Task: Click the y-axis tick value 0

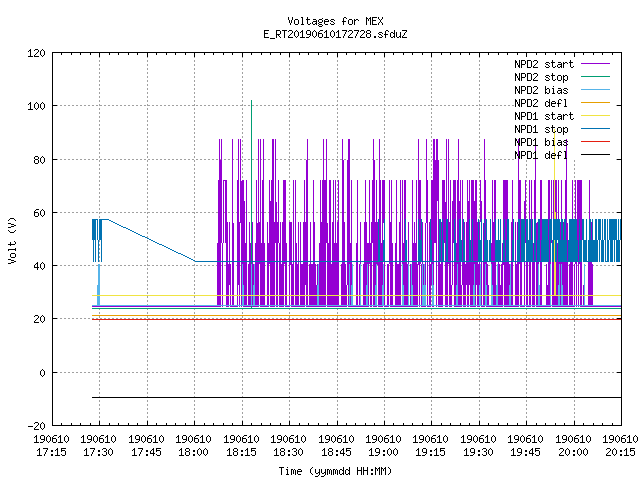Action: (43, 373)
